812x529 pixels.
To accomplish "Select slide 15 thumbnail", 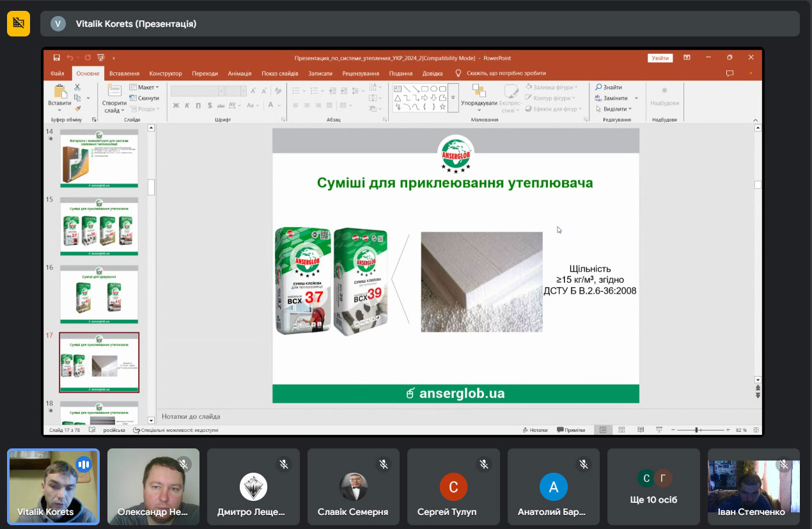I will pos(99,226).
